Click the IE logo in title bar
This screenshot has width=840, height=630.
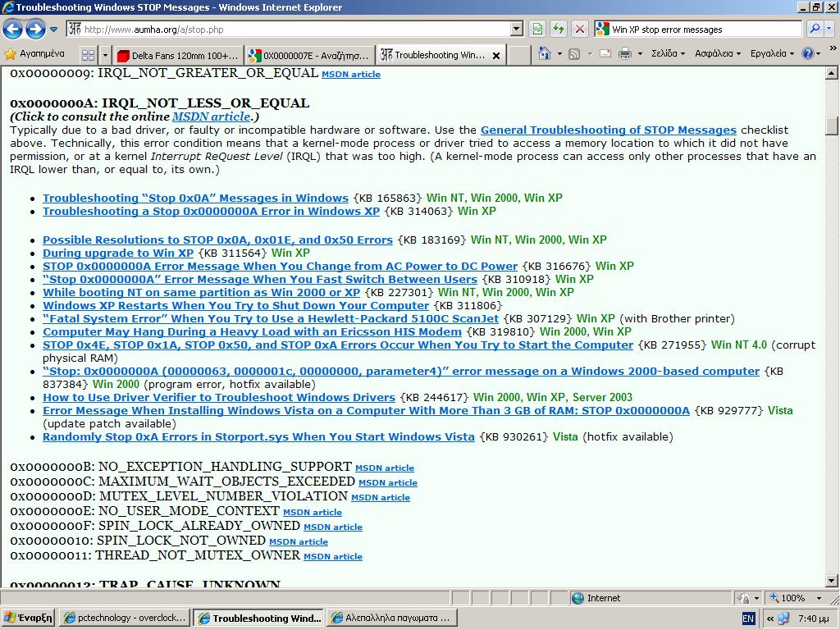pos(7,7)
